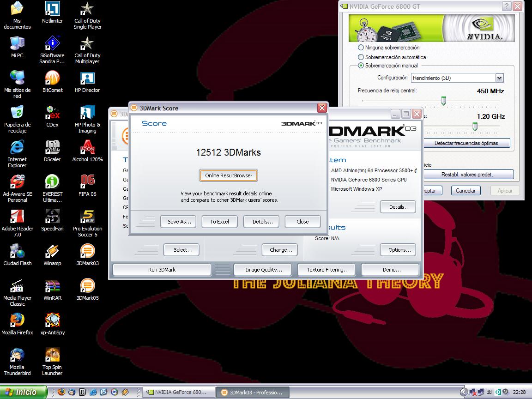Launch Top Spin Launcher
The width and height of the screenshot is (532, 399).
pos(52,361)
